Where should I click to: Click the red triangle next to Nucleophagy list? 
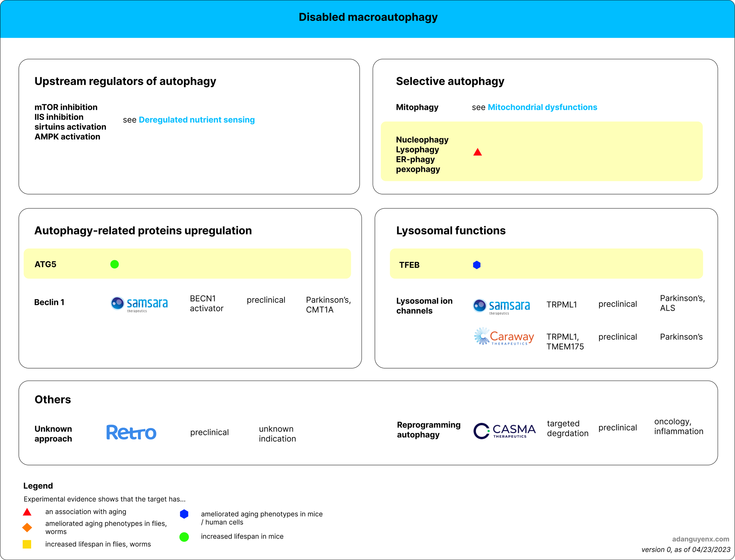coord(477,152)
